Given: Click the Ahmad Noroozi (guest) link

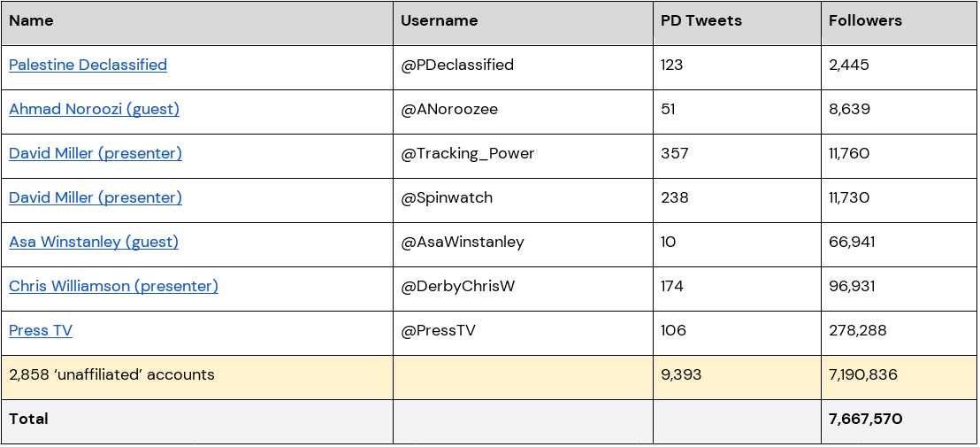Looking at the screenshot, I should click(x=94, y=110).
